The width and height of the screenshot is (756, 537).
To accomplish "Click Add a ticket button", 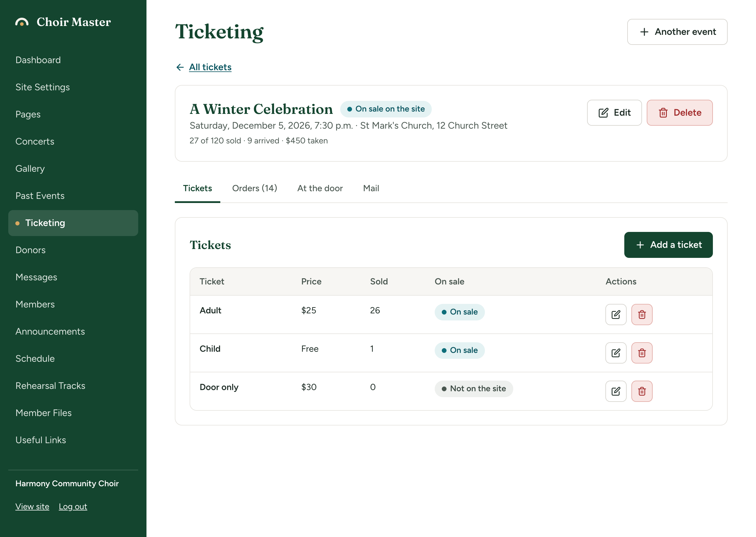I will point(668,245).
